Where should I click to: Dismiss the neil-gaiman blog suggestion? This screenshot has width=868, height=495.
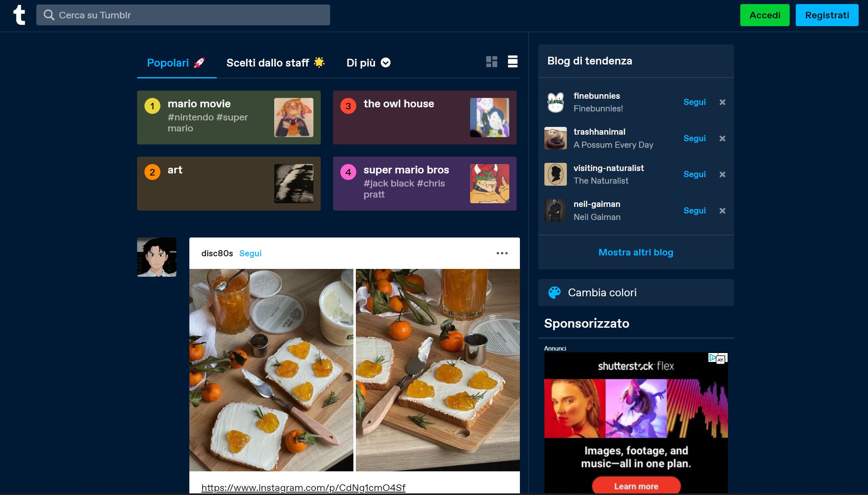point(722,211)
